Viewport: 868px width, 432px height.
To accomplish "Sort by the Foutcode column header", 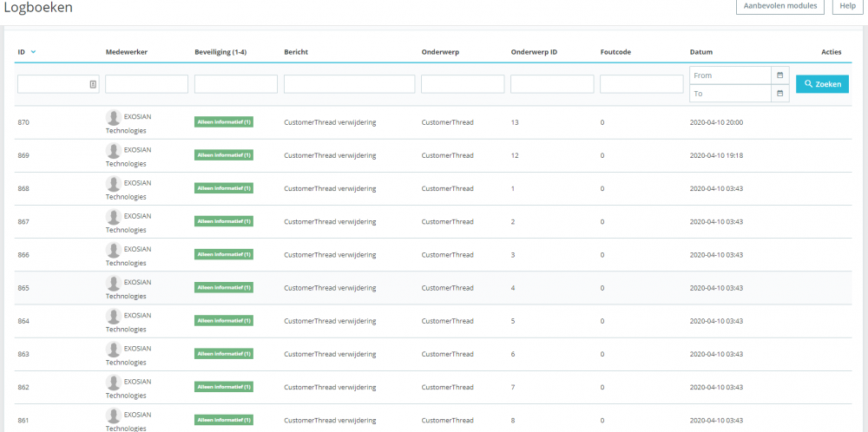I will pos(615,52).
